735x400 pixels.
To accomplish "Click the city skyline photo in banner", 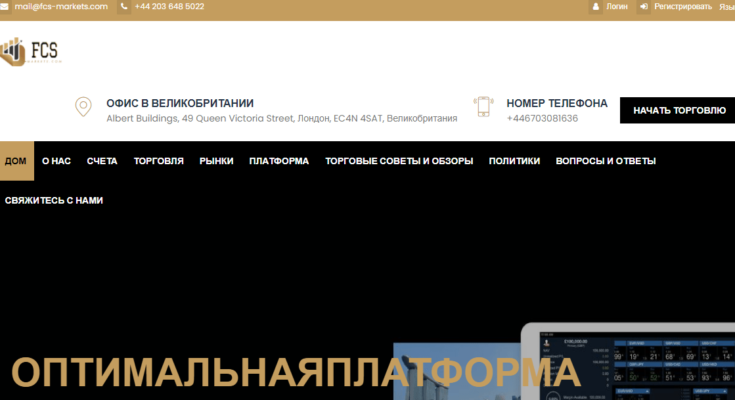I will point(457,371).
